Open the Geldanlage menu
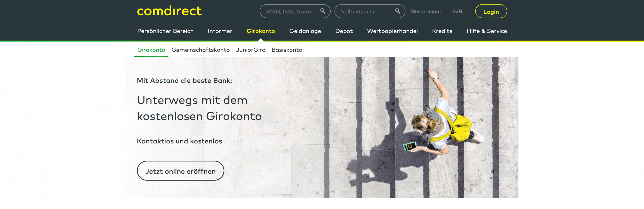 [x=305, y=31]
